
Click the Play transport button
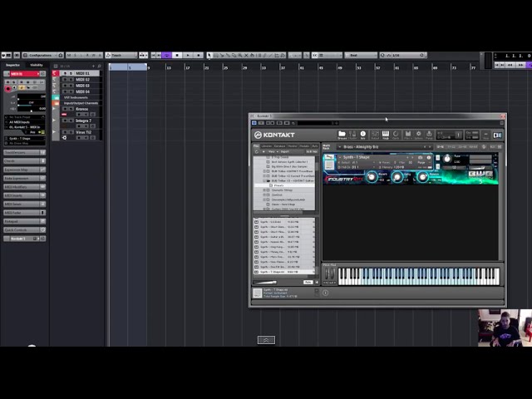point(188,55)
